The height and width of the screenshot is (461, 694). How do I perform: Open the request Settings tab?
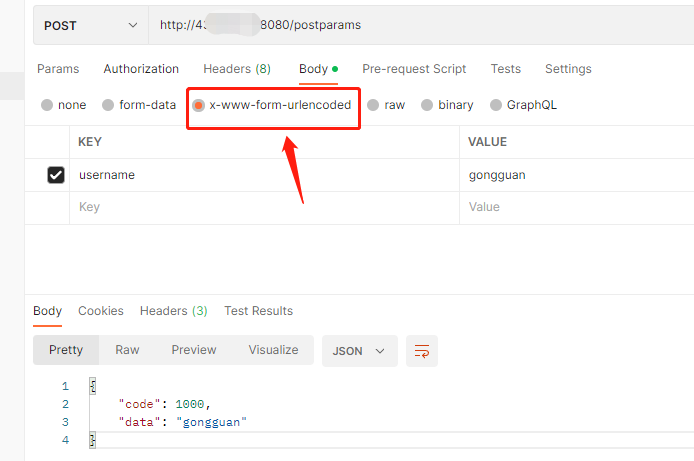coord(568,69)
